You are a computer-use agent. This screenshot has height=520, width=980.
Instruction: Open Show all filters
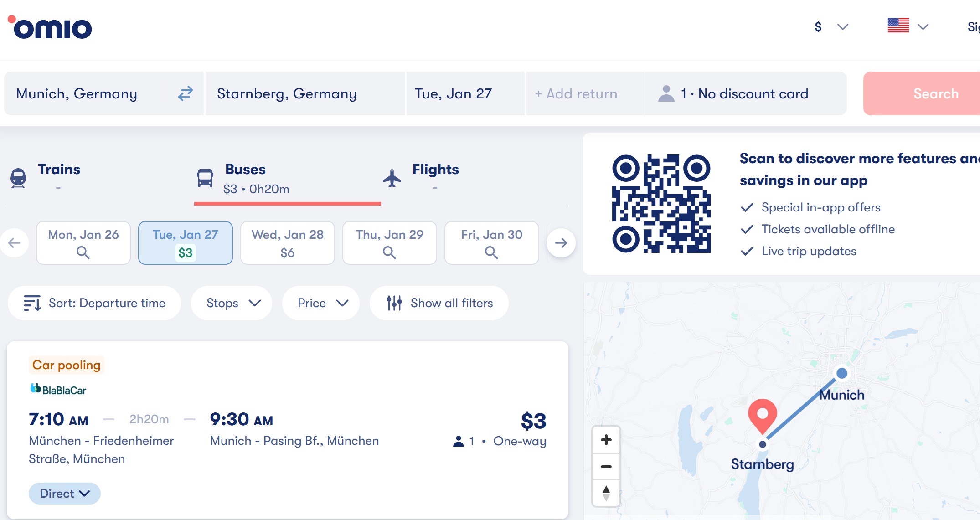(439, 303)
